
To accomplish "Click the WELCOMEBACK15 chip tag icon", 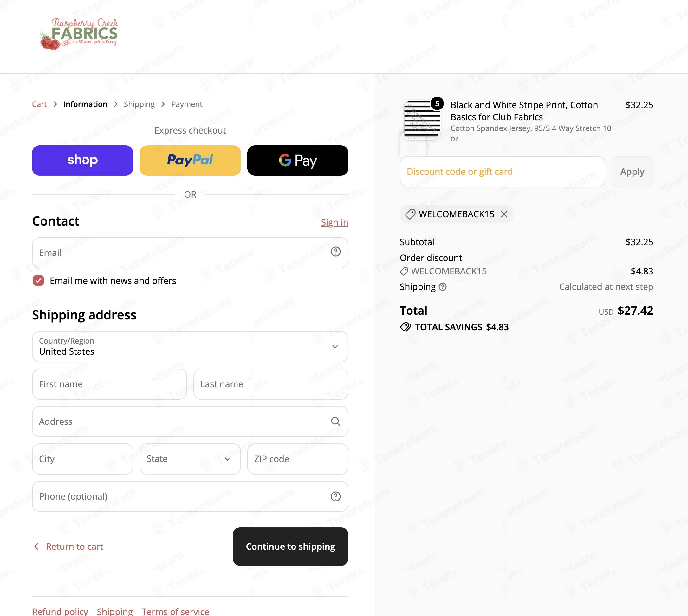I will click(x=410, y=214).
